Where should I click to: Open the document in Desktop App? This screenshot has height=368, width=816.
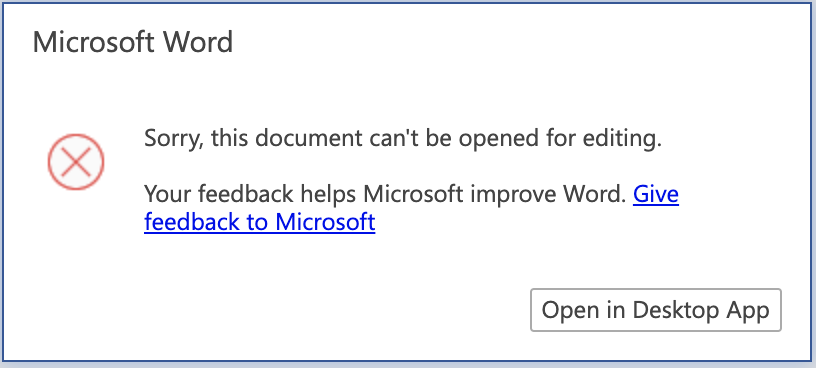point(656,310)
